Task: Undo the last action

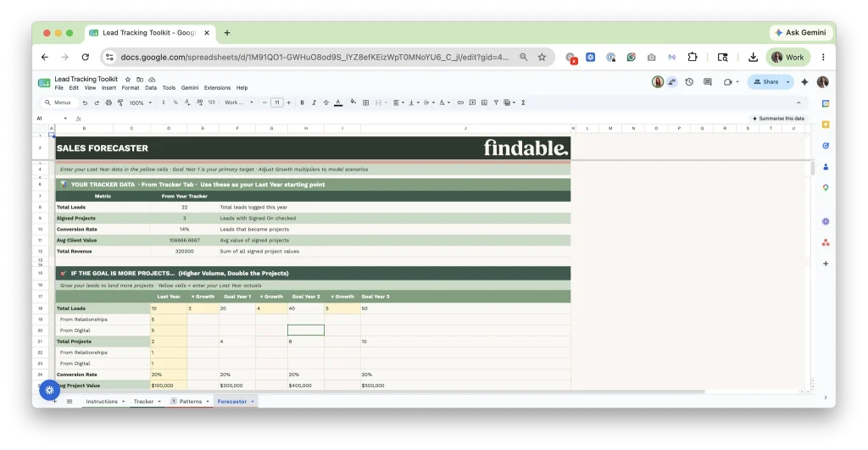Action: pyautogui.click(x=85, y=103)
